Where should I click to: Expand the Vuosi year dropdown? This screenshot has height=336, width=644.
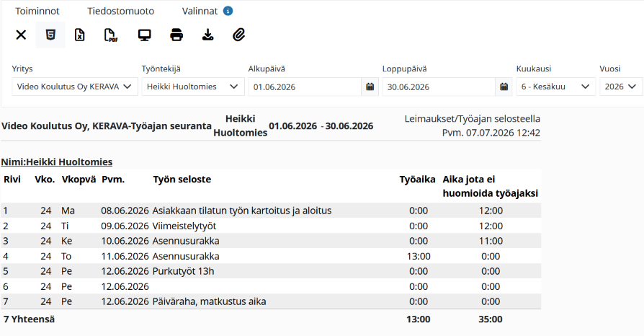coord(621,87)
